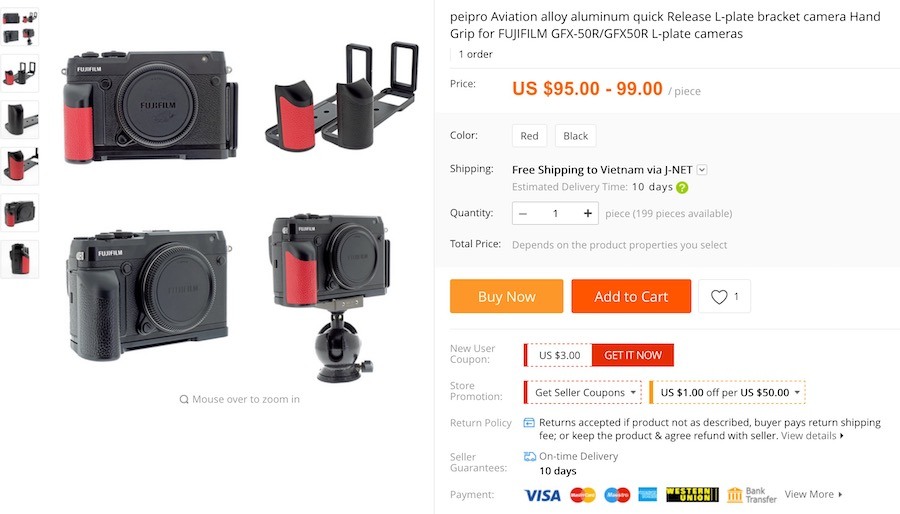Open the Get Seller Coupons dropdown

click(x=583, y=392)
